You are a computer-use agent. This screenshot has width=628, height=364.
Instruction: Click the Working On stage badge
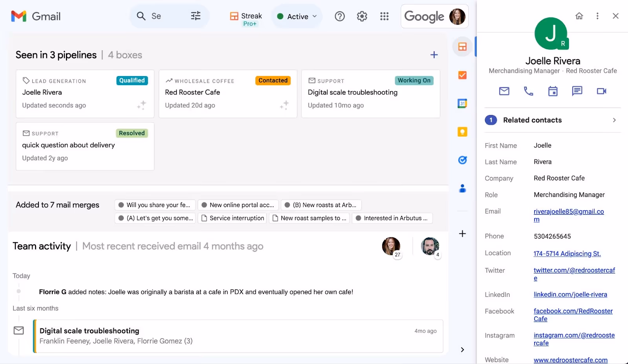tap(414, 80)
